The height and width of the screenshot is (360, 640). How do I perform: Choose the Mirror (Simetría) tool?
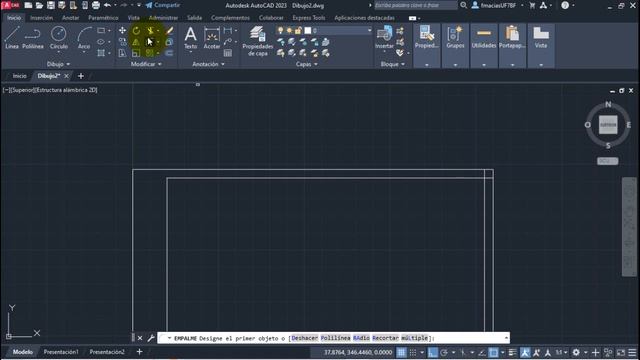pos(136,42)
